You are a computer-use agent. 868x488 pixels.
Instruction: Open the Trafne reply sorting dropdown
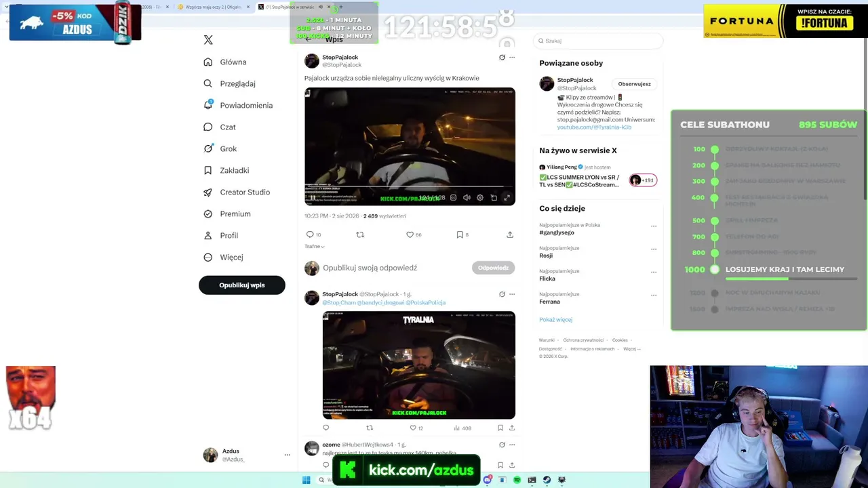(x=315, y=247)
